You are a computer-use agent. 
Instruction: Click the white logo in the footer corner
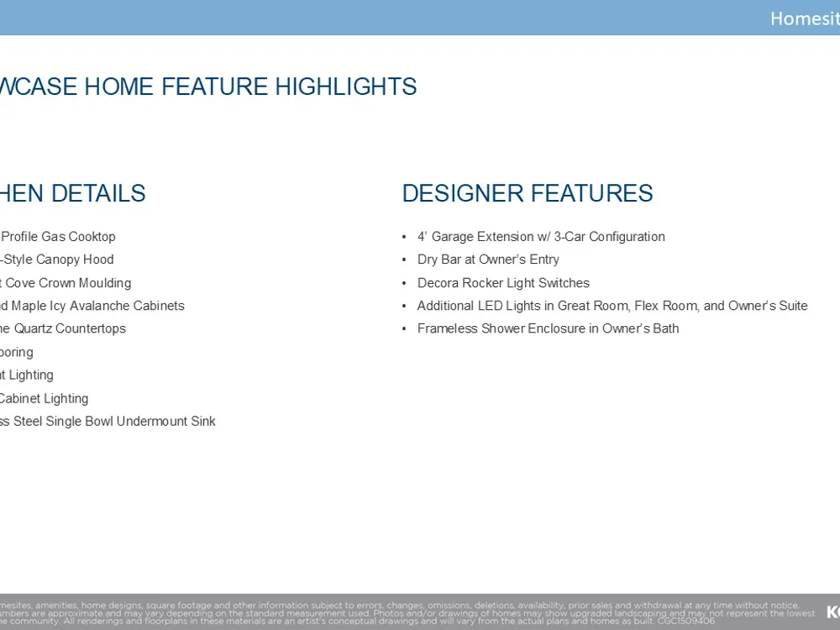tap(832, 612)
